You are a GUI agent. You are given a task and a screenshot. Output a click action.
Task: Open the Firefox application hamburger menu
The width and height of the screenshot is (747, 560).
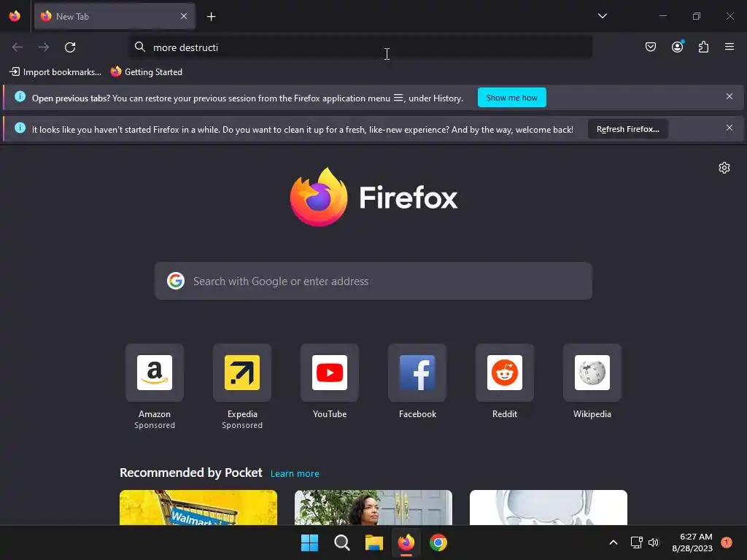729,47
